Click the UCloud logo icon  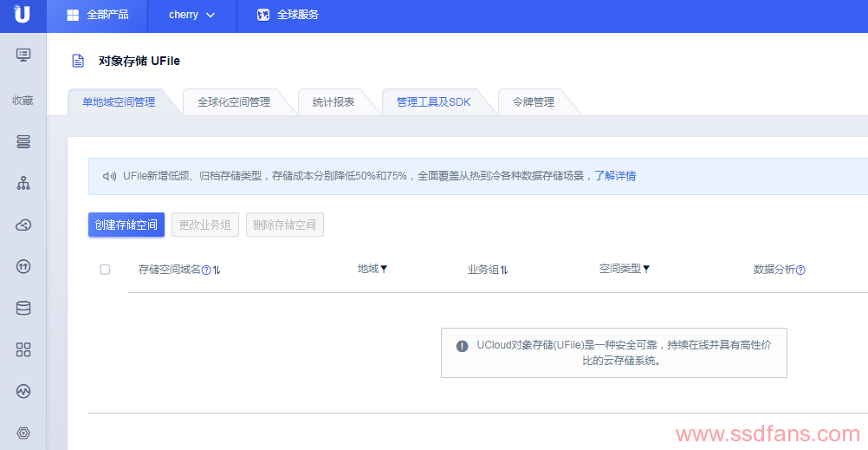23,14
